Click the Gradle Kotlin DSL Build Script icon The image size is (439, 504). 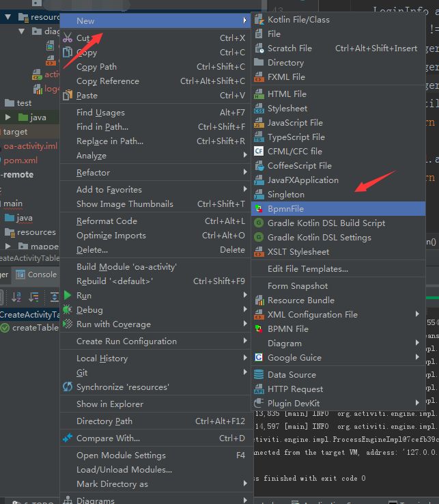(x=259, y=223)
